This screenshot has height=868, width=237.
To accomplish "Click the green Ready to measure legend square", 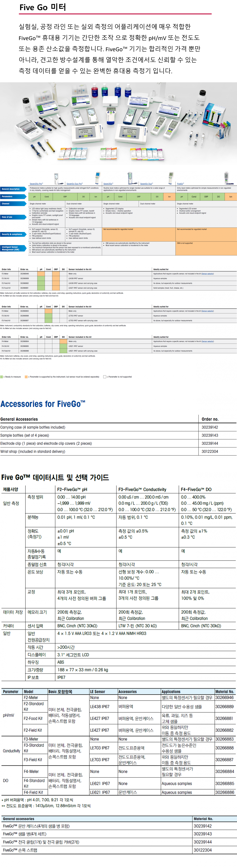I will click(x=2, y=377).
